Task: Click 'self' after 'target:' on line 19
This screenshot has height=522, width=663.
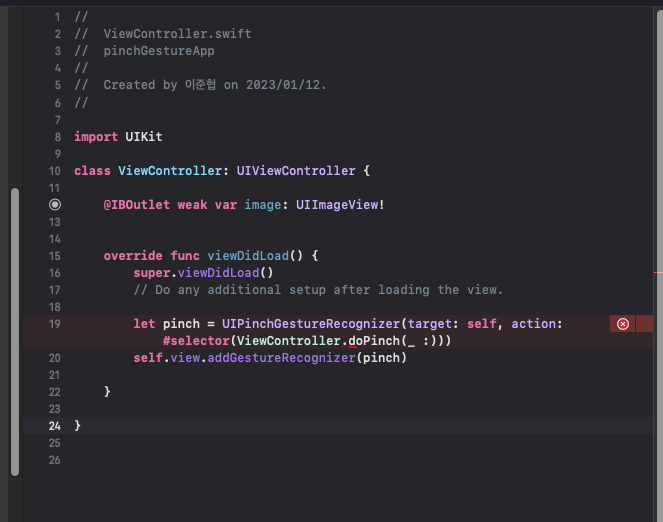Action: [x=482, y=324]
